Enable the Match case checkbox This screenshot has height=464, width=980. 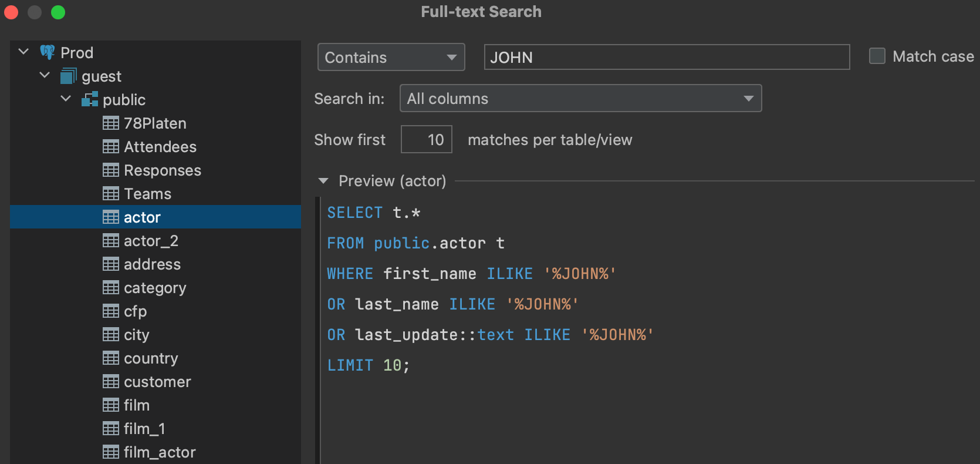coord(877,56)
